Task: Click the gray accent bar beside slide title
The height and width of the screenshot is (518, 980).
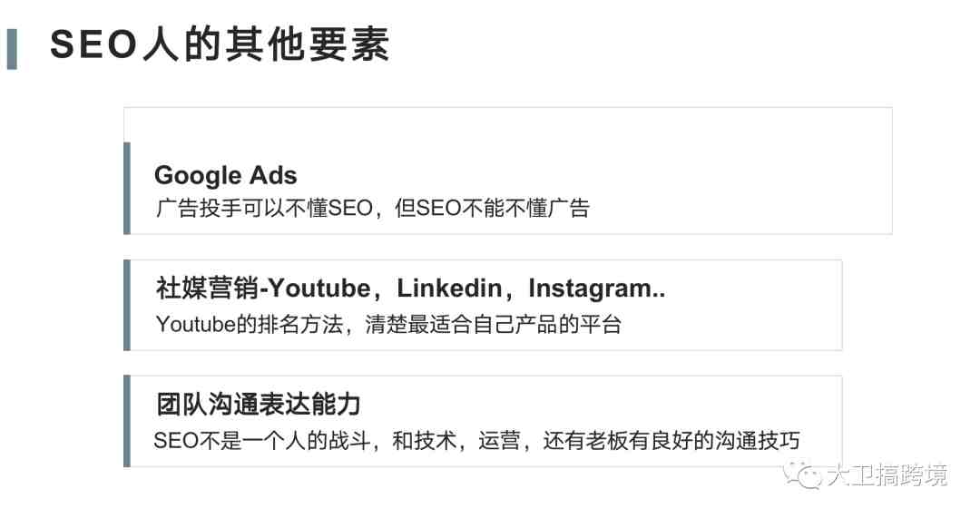Action: tap(12, 49)
